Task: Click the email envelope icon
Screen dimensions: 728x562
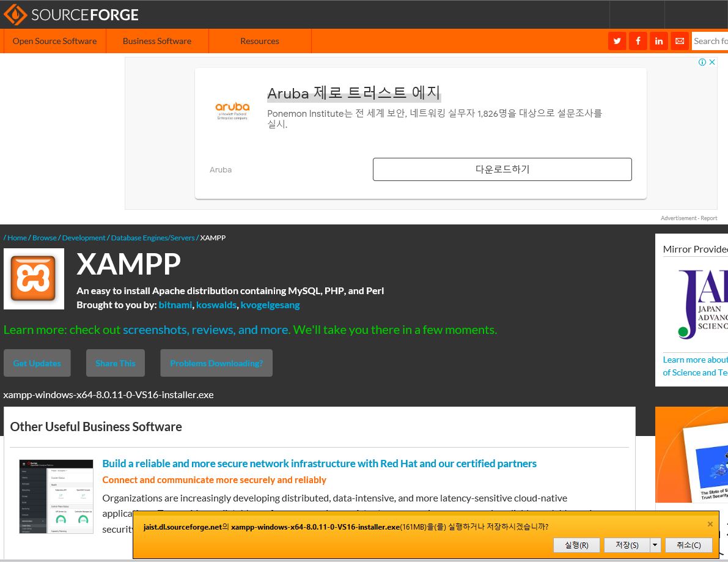Action: tap(680, 41)
